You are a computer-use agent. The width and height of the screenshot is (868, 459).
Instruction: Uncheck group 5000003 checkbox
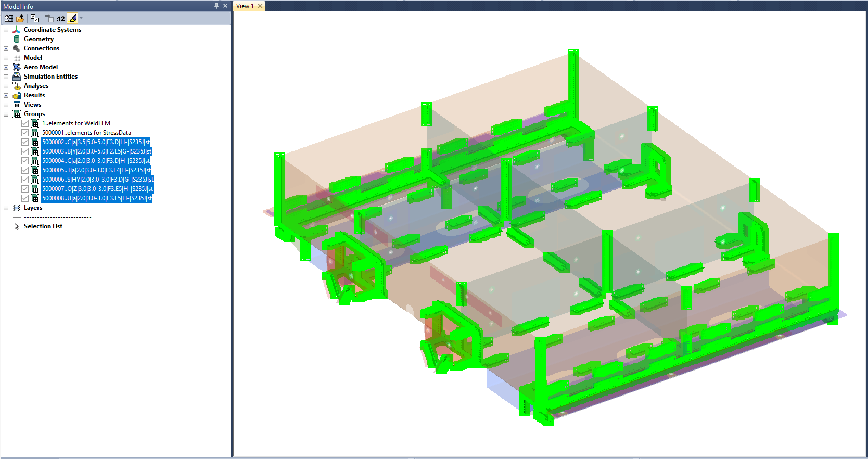[25, 151]
